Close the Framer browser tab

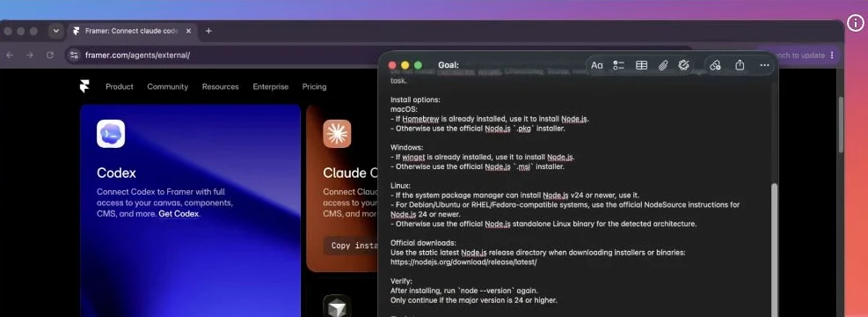[188, 31]
